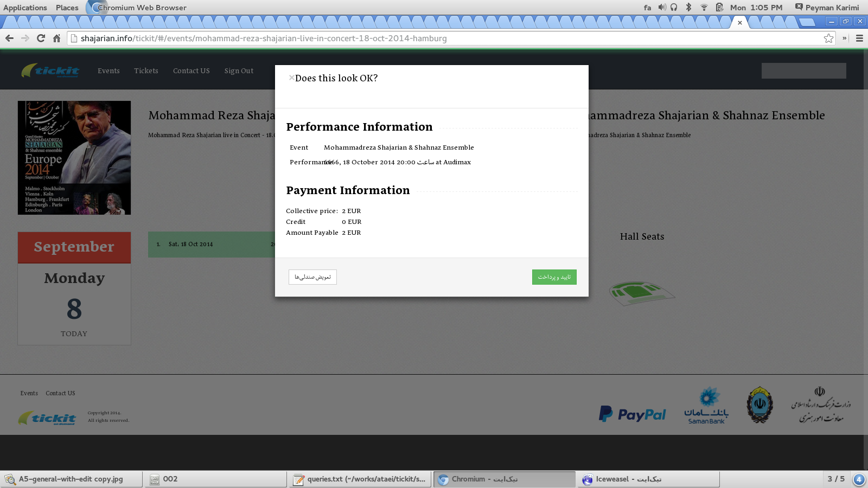Click the clipboard icon in top panel
The image size is (868, 488).
coord(719,7)
